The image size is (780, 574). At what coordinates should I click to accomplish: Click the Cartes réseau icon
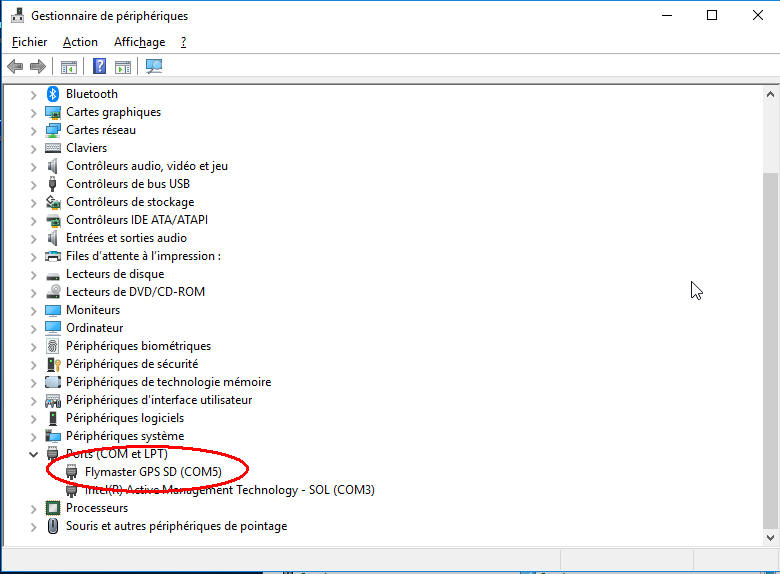[53, 130]
